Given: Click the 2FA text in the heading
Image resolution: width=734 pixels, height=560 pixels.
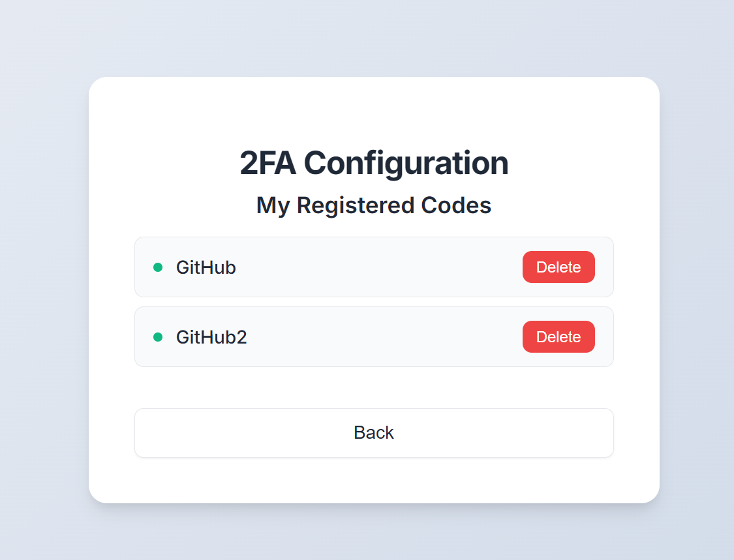Looking at the screenshot, I should 268,163.
